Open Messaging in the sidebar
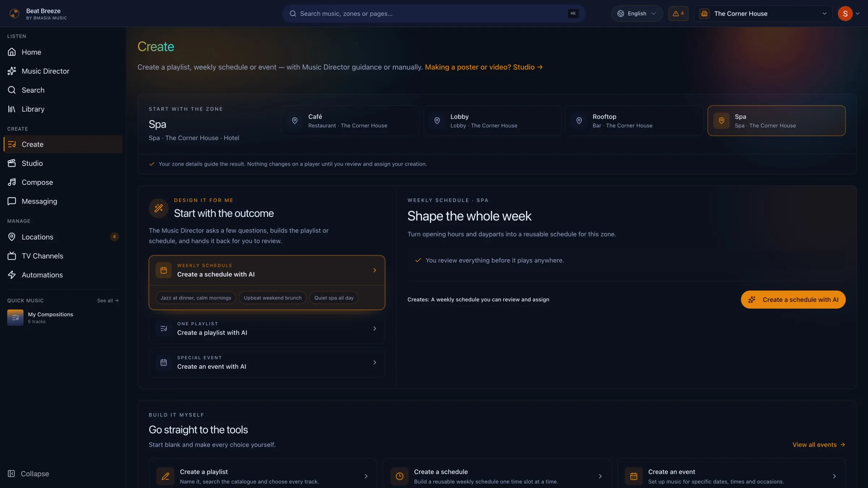This screenshot has width=868, height=488. (63, 201)
